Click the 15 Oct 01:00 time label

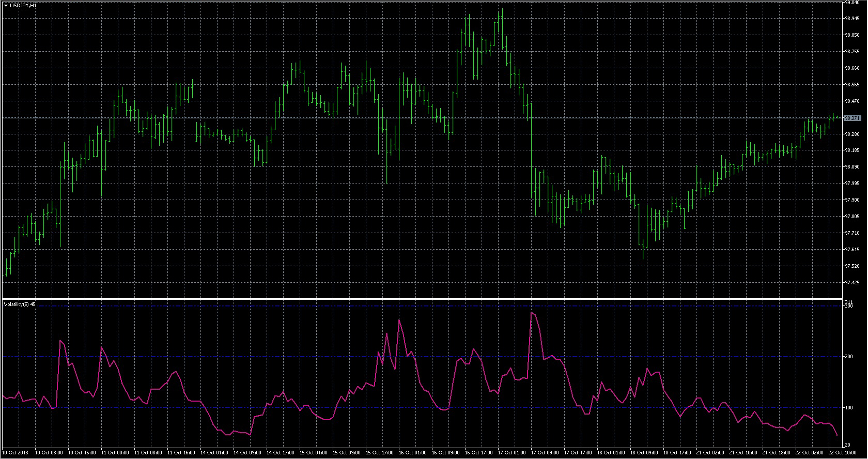[x=314, y=453]
